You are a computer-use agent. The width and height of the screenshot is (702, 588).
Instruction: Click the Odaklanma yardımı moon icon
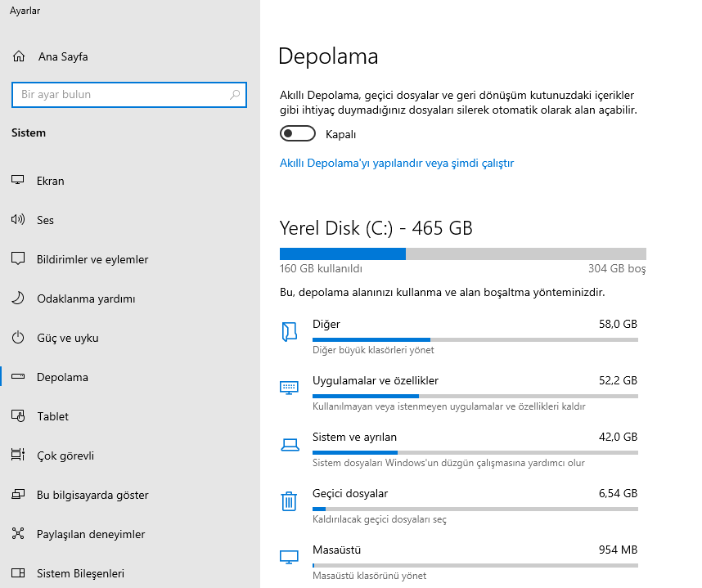pyautogui.click(x=19, y=298)
